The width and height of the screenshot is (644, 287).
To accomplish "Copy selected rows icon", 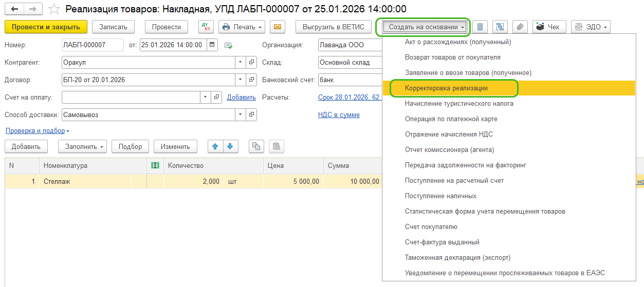I will point(256,146).
